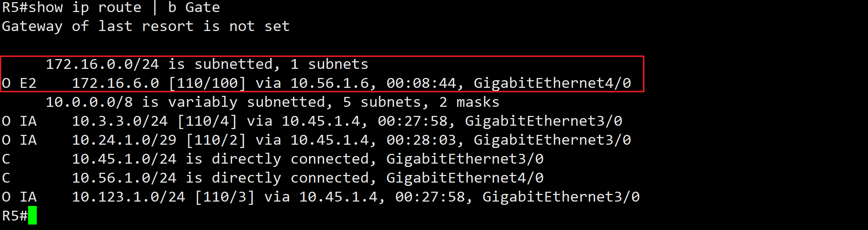Viewport: 868px width, 230px height.
Task: Click the 10.0.0.0/8 variably subnetted line
Action: coord(272,102)
